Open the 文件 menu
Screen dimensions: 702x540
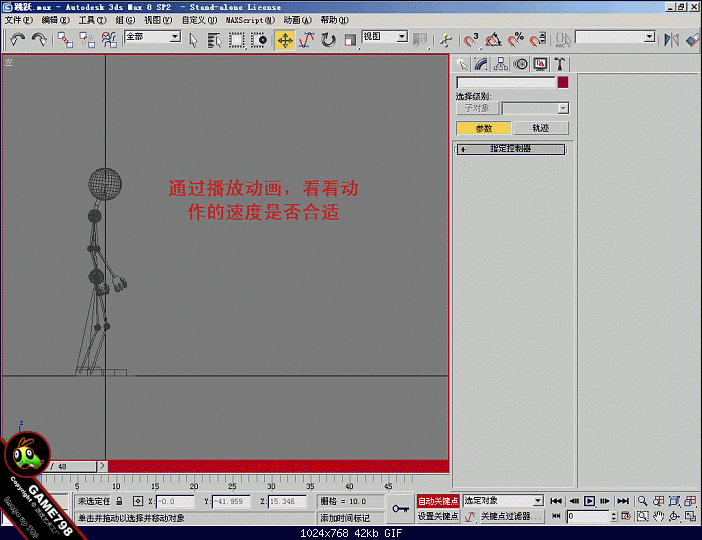pos(19,20)
